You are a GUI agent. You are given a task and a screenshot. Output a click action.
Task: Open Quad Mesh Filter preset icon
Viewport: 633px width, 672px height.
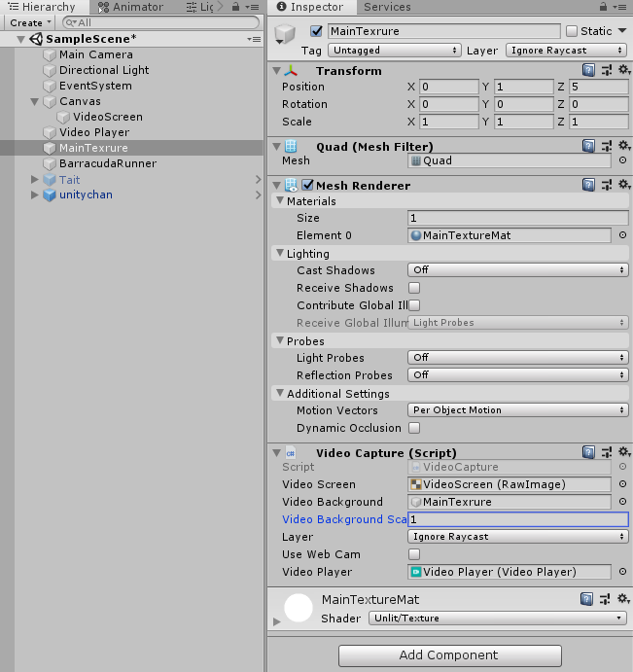[607, 147]
